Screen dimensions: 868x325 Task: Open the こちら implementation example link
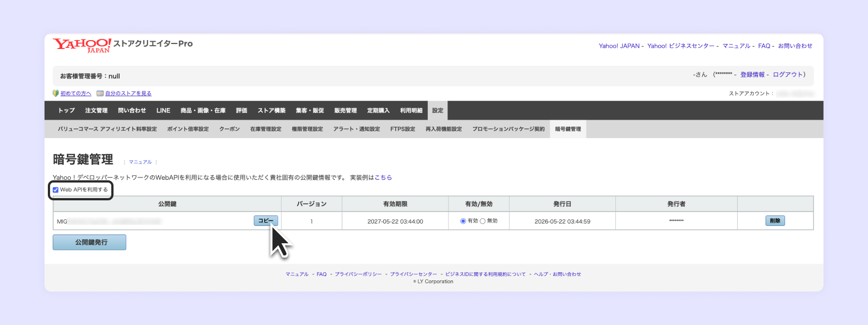tap(383, 178)
